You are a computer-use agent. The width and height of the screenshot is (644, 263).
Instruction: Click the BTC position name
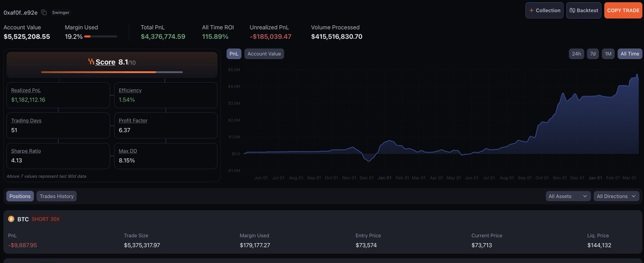click(x=23, y=219)
